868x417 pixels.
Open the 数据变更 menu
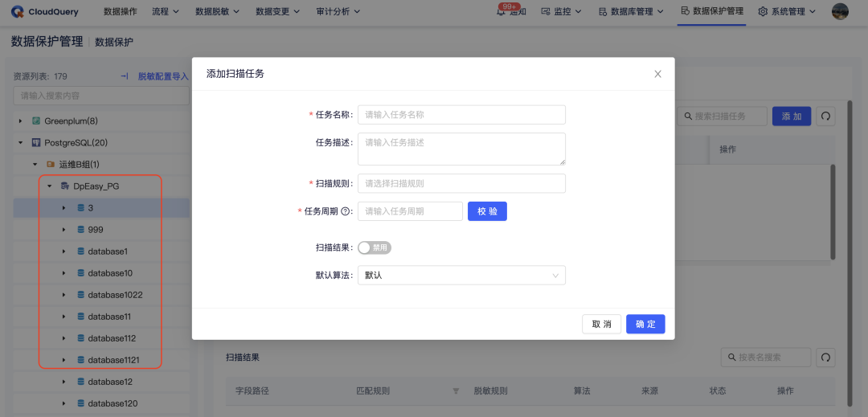pos(278,11)
